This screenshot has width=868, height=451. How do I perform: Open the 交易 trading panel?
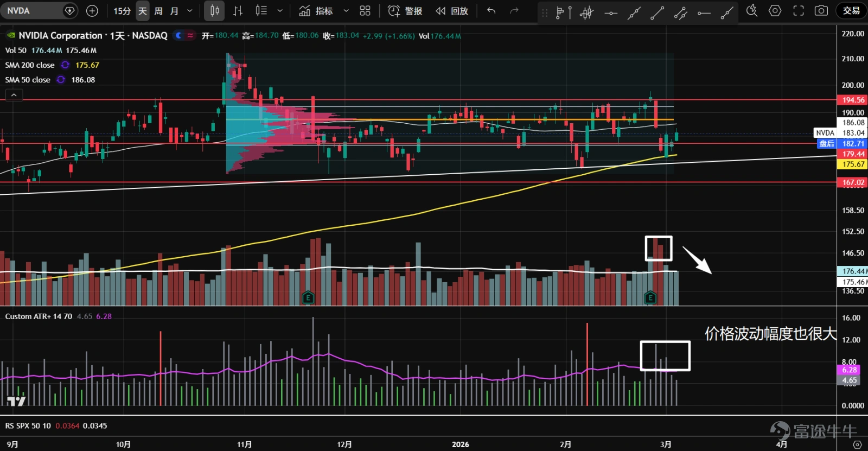(x=851, y=11)
